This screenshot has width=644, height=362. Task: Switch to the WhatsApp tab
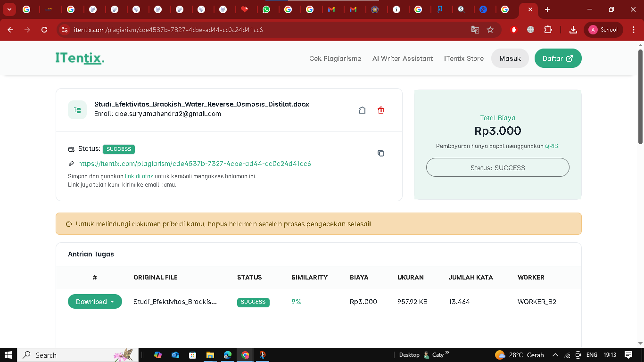pyautogui.click(x=266, y=9)
